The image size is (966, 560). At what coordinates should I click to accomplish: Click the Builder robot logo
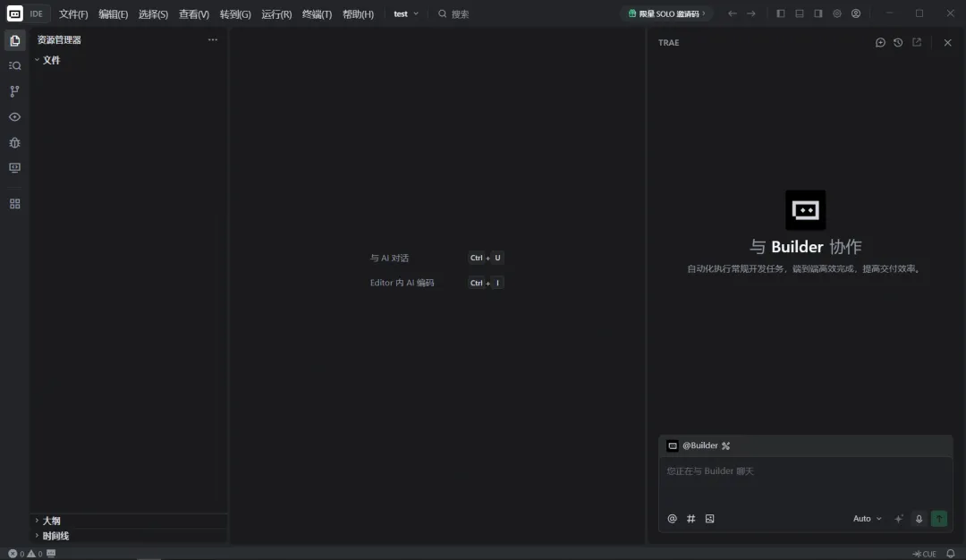[x=805, y=210]
